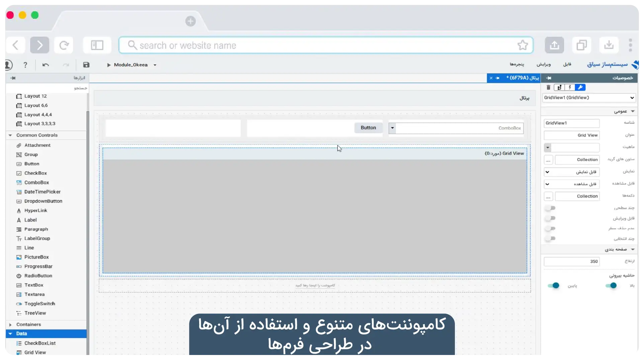Open the فایل menu
Image resolution: width=644 pixels, height=360 pixels.
pyautogui.click(x=567, y=64)
